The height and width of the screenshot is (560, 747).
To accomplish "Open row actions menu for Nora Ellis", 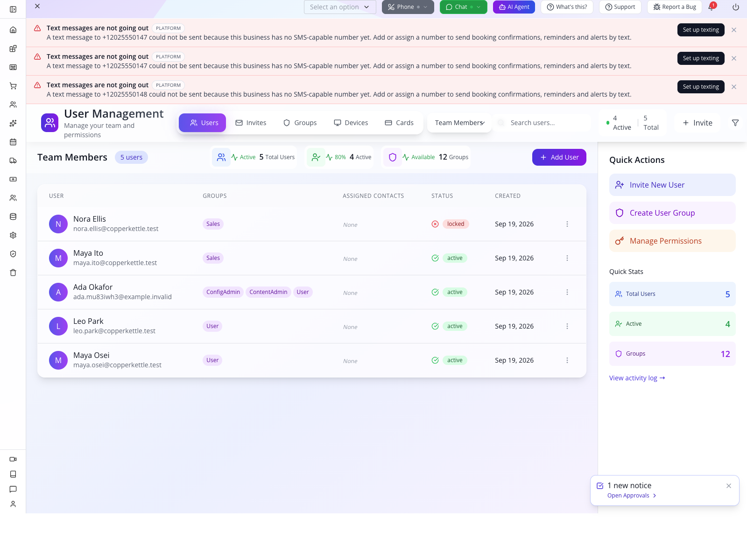I will point(567,224).
